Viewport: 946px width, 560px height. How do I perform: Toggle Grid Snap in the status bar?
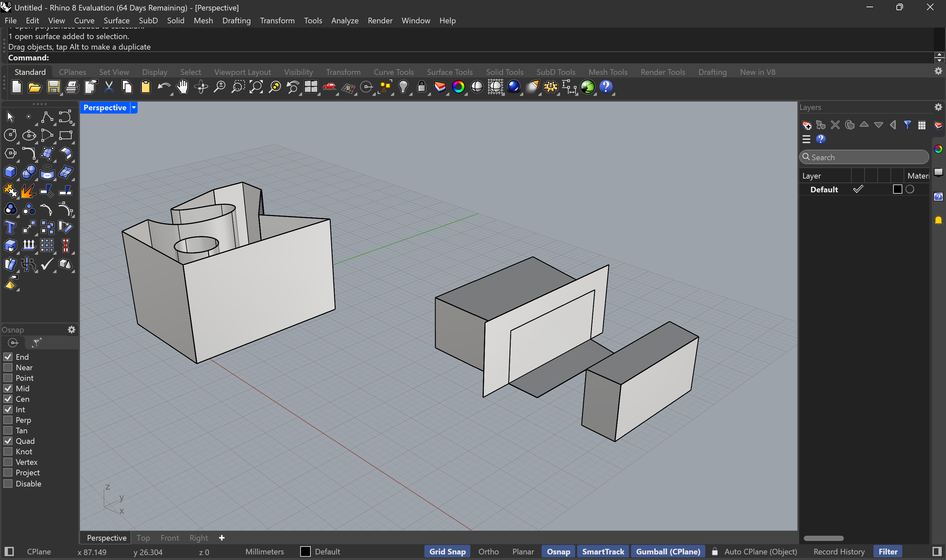(x=447, y=551)
